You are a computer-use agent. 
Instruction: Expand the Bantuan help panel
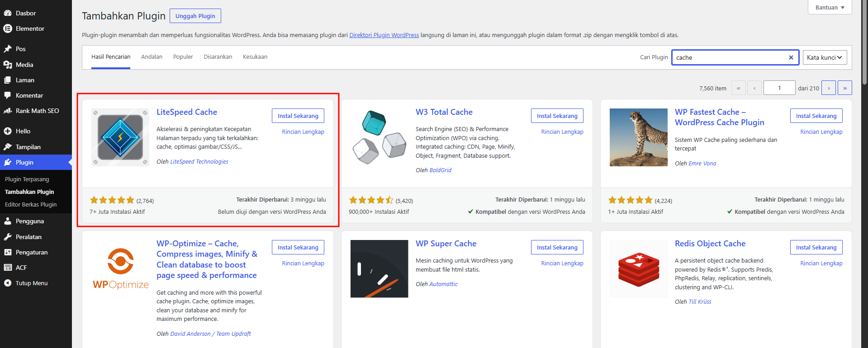click(830, 7)
